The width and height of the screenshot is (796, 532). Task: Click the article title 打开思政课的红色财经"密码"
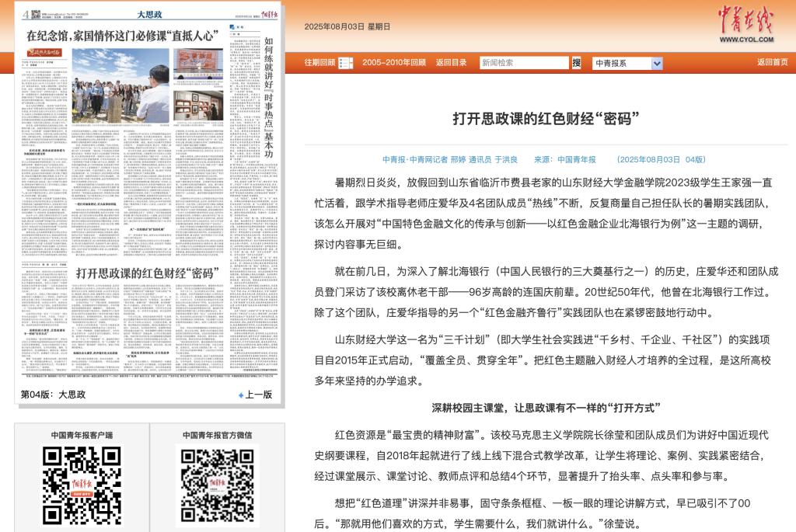point(546,119)
